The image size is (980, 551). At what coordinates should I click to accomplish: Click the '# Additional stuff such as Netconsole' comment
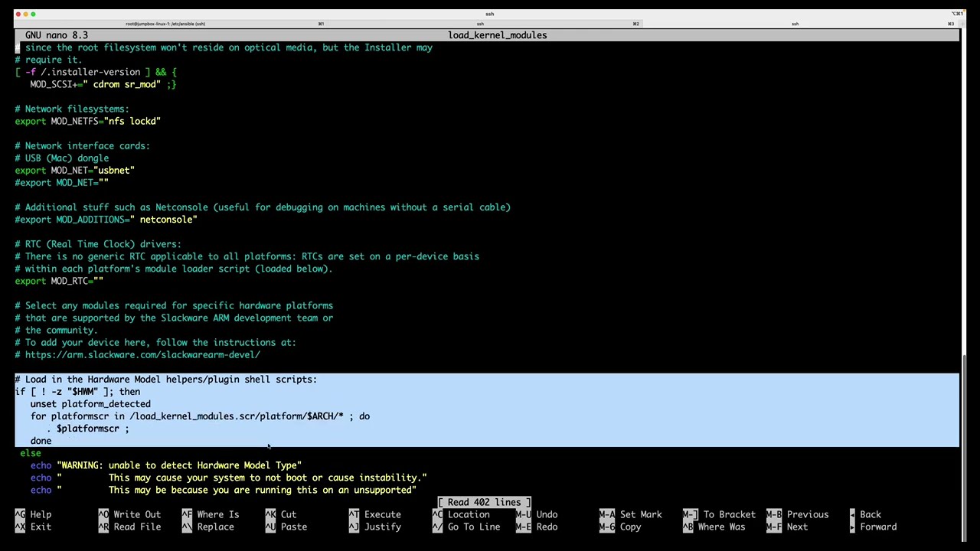point(263,207)
